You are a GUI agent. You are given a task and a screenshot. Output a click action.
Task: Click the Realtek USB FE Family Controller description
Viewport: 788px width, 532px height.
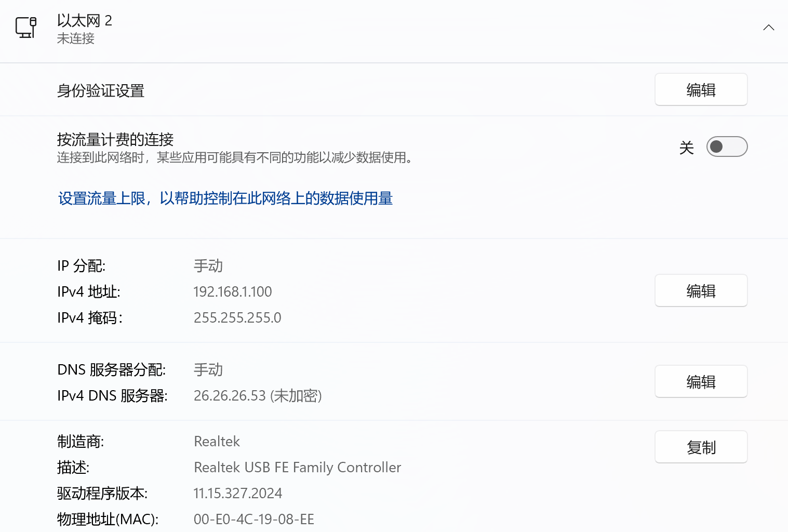297,467
